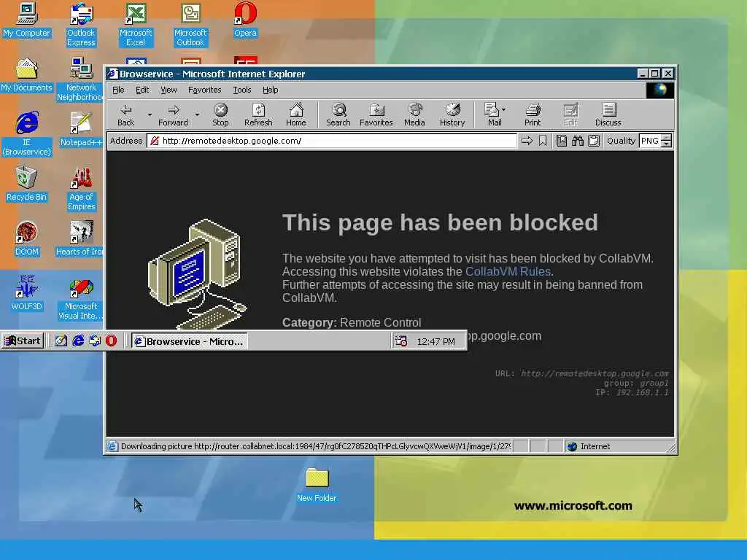Select IE (Browservice) desktop icon

[x=27, y=133]
